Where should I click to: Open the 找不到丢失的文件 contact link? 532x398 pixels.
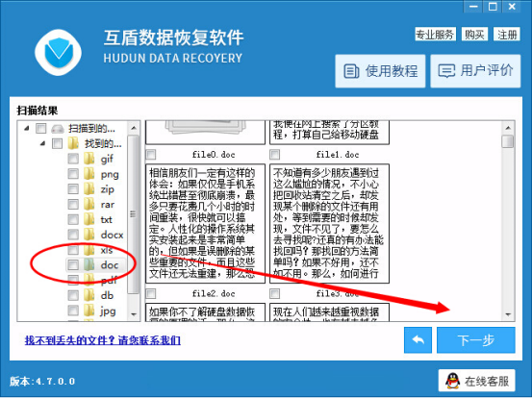[x=103, y=340]
